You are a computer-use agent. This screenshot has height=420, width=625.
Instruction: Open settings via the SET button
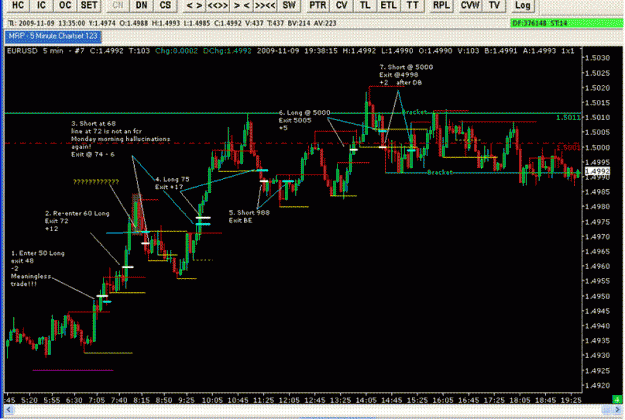89,5
